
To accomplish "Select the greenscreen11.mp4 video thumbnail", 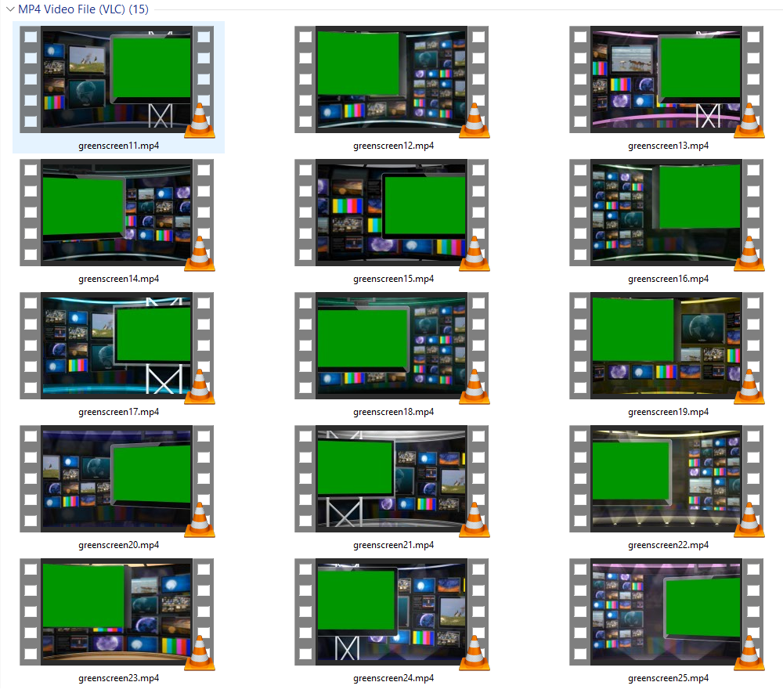I will click(x=117, y=79).
